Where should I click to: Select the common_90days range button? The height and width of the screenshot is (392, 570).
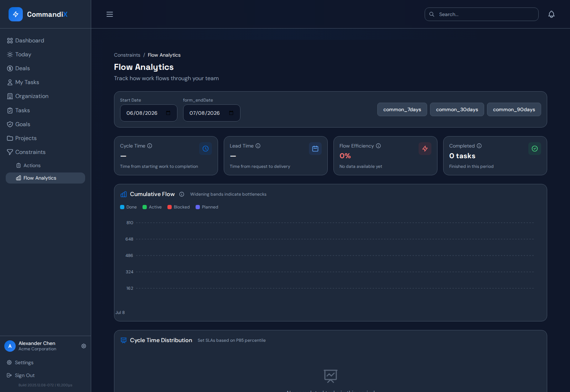[514, 109]
